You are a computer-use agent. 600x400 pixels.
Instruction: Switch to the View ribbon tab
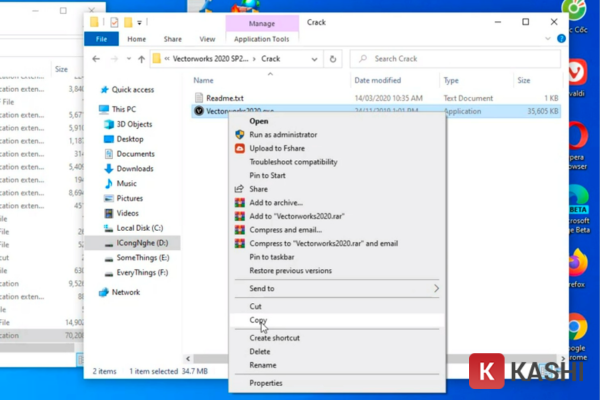(x=207, y=39)
